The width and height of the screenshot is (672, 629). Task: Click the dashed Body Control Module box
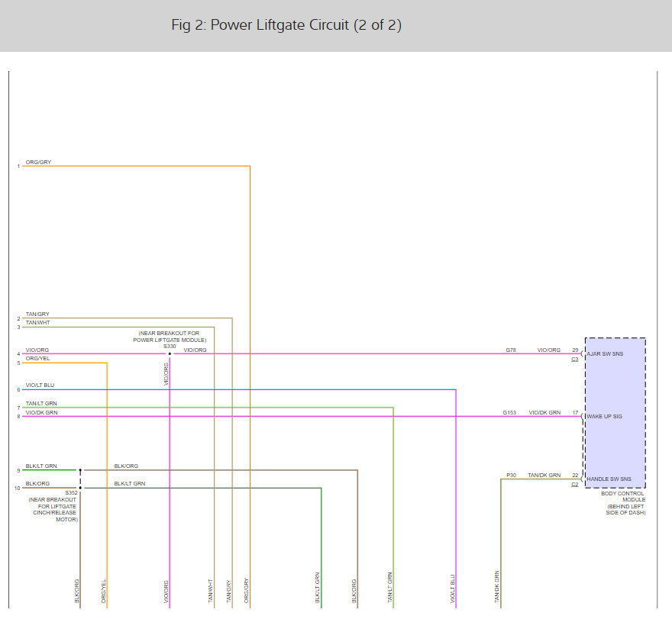[615, 413]
